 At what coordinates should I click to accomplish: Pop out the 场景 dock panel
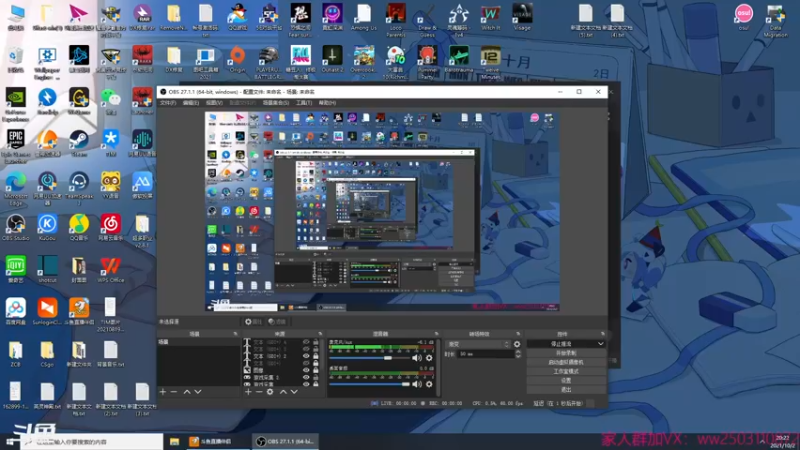(235, 334)
